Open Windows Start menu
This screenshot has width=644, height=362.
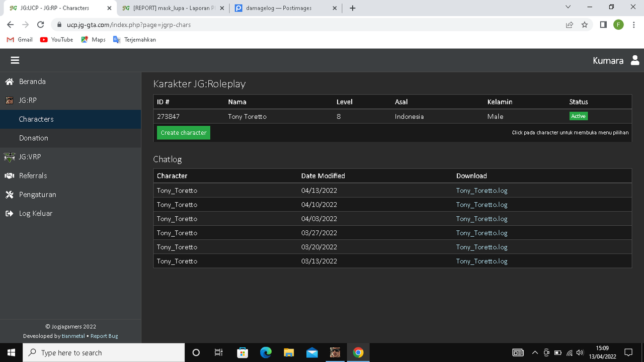point(11,352)
